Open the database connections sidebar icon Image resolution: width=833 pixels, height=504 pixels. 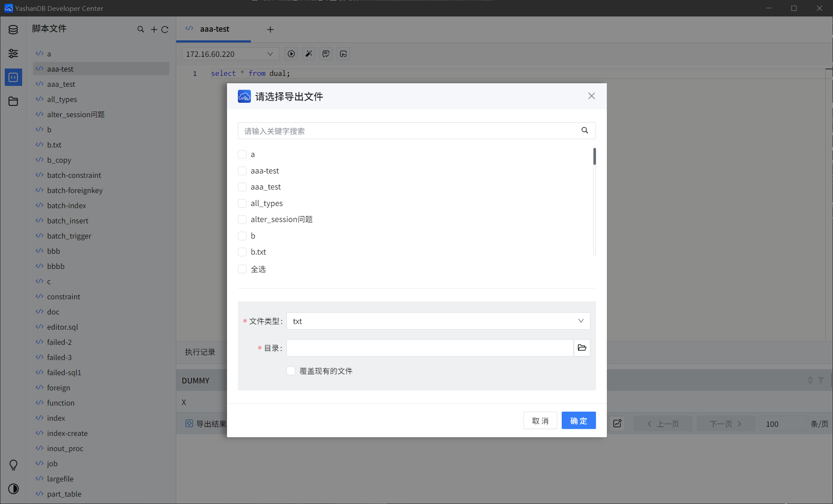(x=13, y=29)
